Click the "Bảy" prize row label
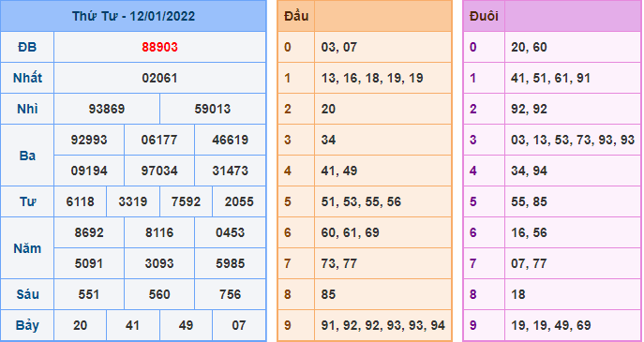644x342 pixels. 27,325
